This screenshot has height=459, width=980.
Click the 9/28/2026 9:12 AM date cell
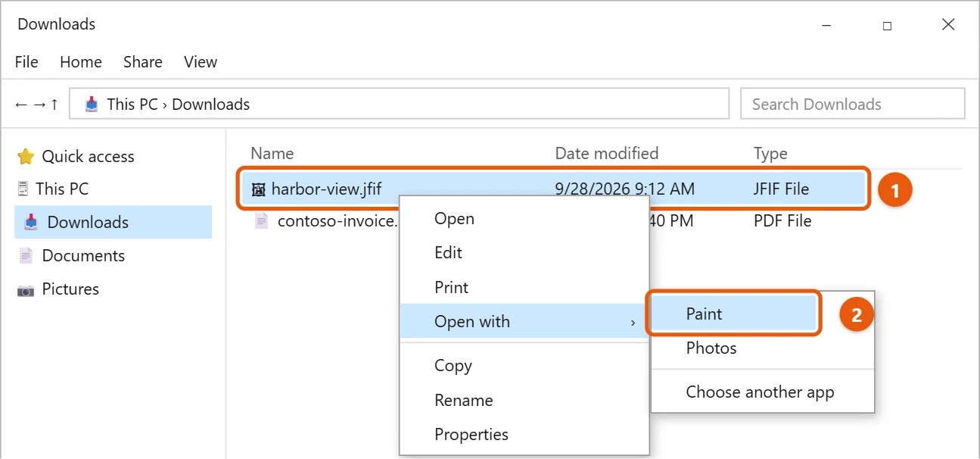pyautogui.click(x=624, y=189)
